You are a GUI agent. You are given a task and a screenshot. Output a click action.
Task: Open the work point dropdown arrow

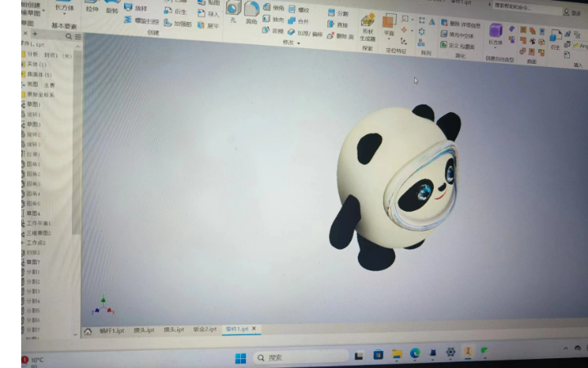click(412, 31)
